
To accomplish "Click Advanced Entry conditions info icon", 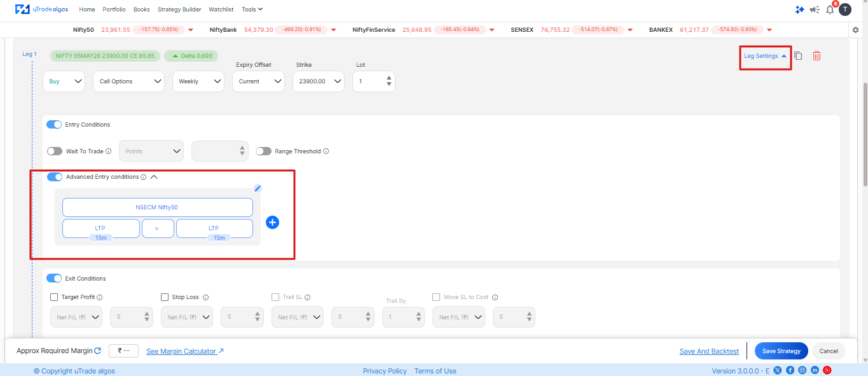I will pos(143,177).
